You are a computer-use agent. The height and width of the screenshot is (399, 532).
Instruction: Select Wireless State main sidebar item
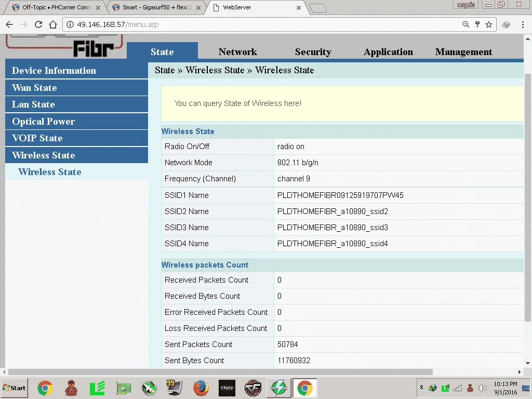coord(77,155)
